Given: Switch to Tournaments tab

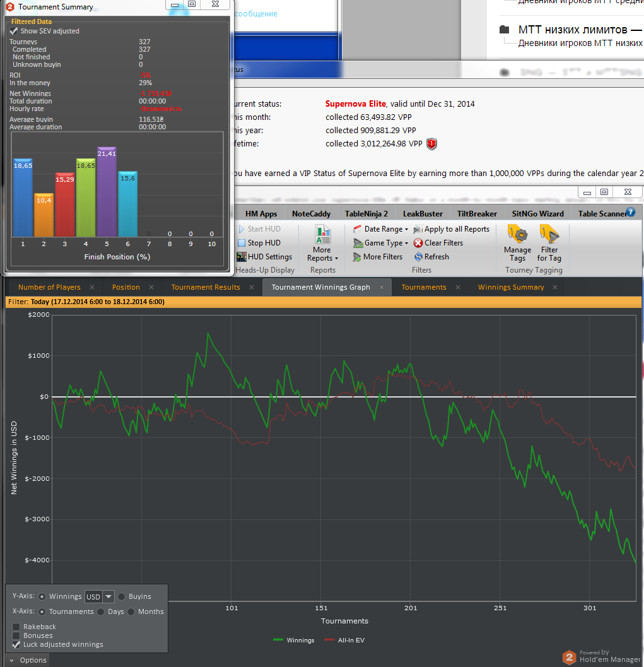Looking at the screenshot, I should click(424, 288).
